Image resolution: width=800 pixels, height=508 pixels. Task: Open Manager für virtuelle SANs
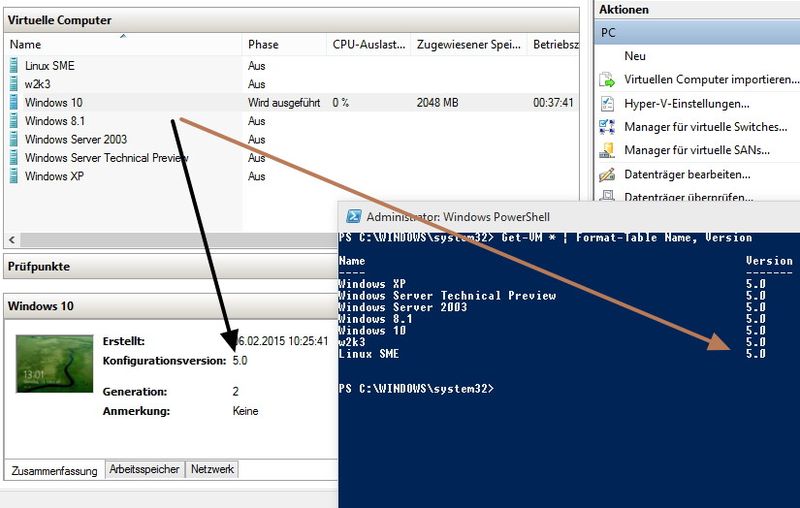point(697,150)
